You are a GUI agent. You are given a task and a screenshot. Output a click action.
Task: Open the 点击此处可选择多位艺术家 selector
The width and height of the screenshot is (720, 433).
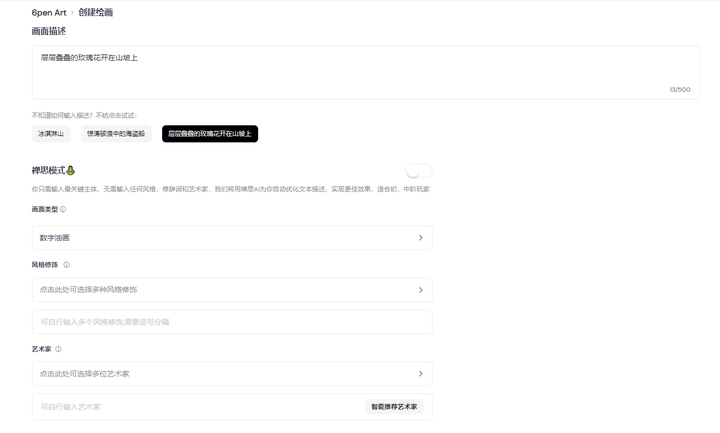231,374
